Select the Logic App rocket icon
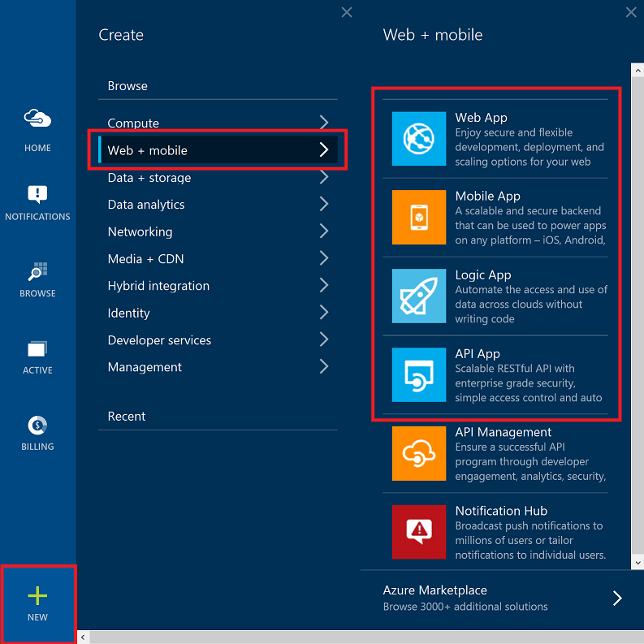This screenshot has width=644, height=644. 419,296
